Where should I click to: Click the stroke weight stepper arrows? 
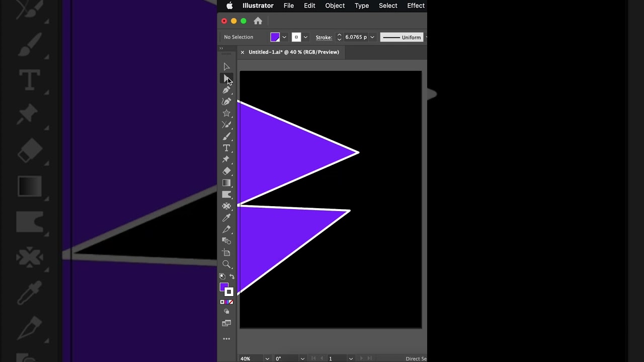click(x=339, y=37)
